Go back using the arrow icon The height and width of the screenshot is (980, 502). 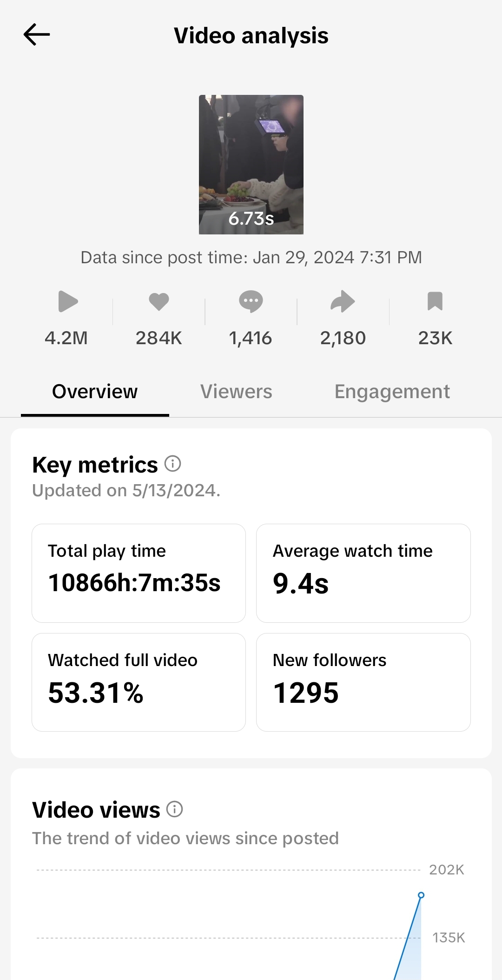(x=37, y=35)
